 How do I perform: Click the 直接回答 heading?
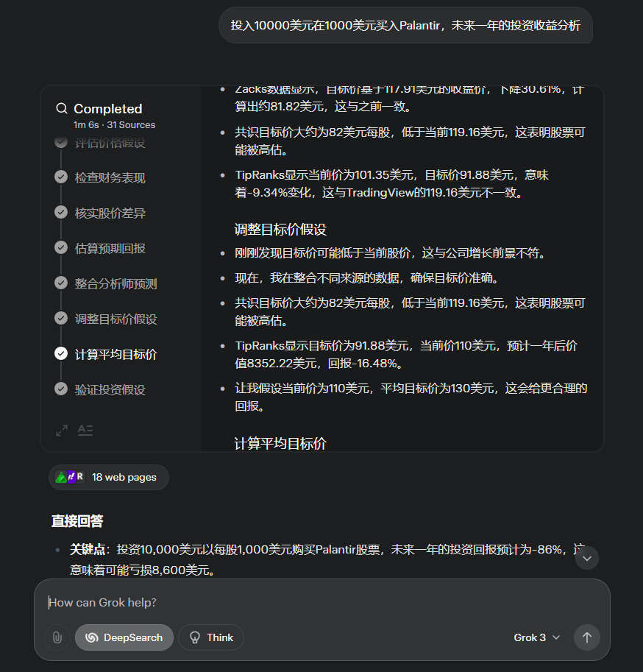pyautogui.click(x=77, y=520)
